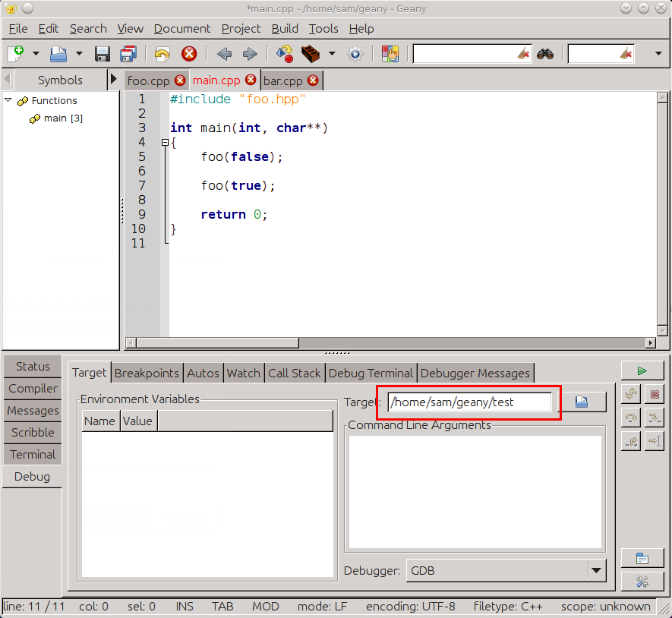Open the Watch debug tab

point(244,374)
